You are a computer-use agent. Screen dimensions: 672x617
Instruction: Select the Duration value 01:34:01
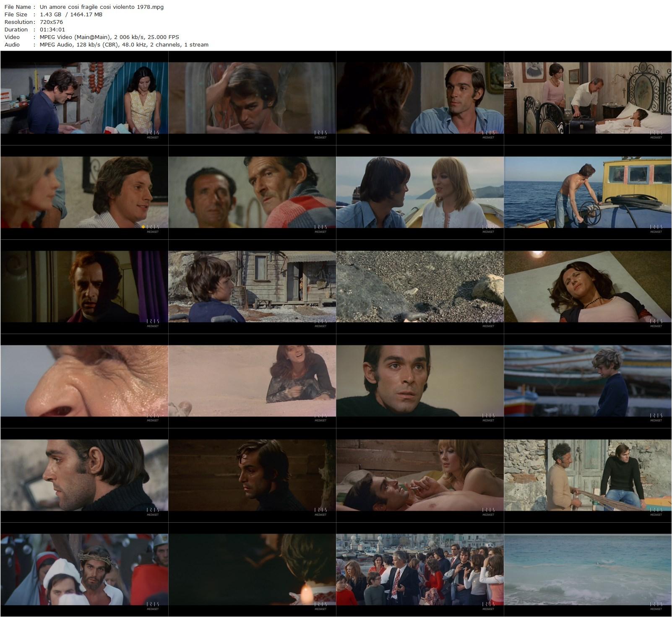click(x=52, y=29)
